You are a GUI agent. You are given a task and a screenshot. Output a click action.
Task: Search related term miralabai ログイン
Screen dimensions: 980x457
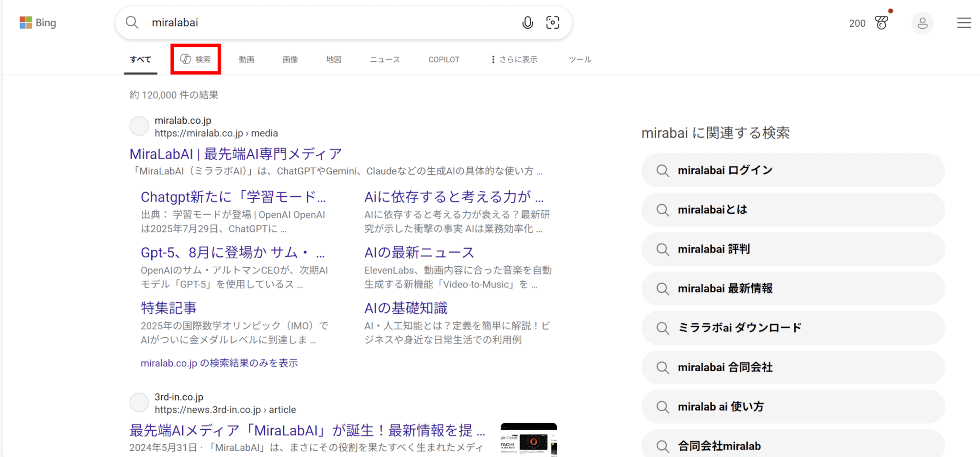click(793, 171)
